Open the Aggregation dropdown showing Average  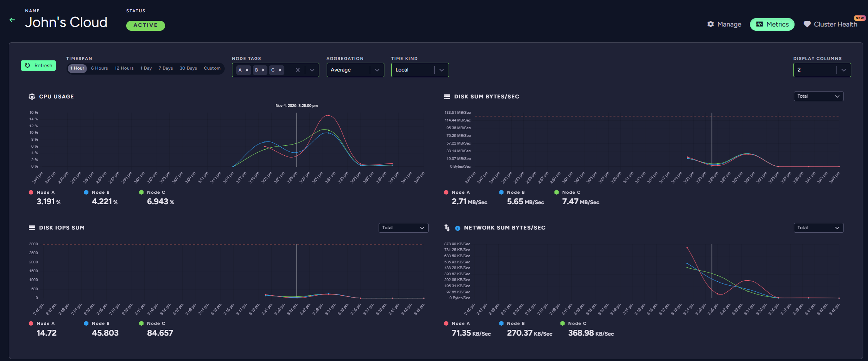click(355, 70)
